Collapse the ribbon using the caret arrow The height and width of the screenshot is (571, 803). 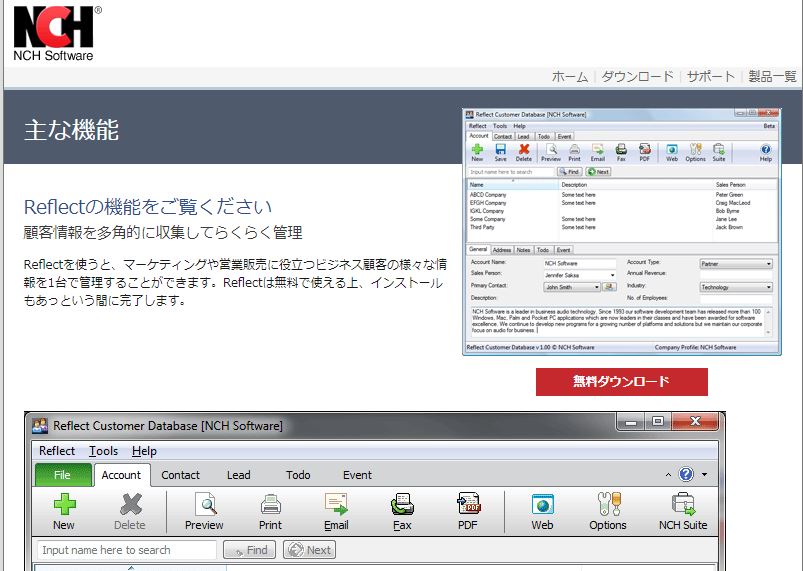pos(668,475)
